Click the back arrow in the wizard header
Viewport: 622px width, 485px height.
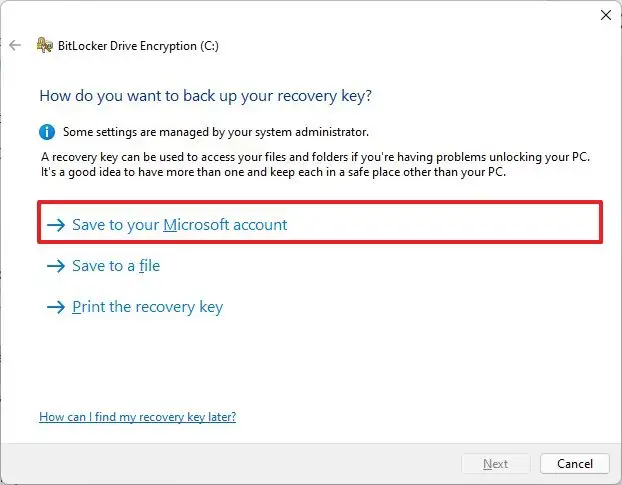[x=15, y=45]
